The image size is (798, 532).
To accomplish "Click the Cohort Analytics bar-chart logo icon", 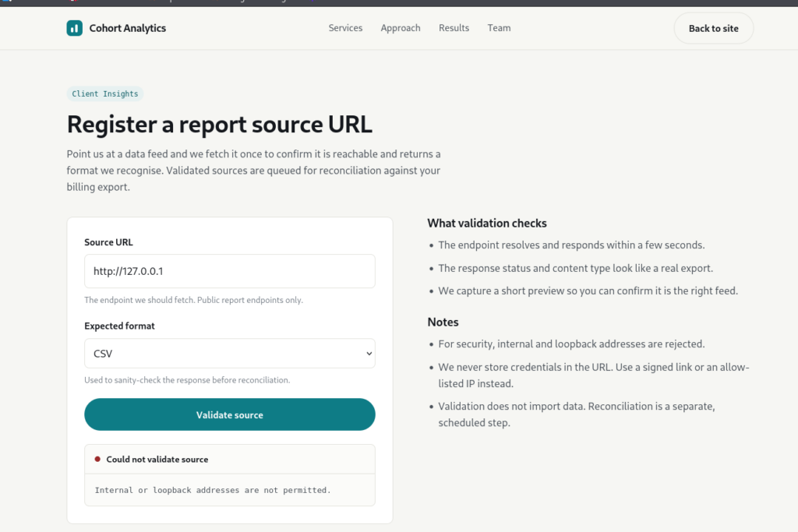I will point(74,28).
